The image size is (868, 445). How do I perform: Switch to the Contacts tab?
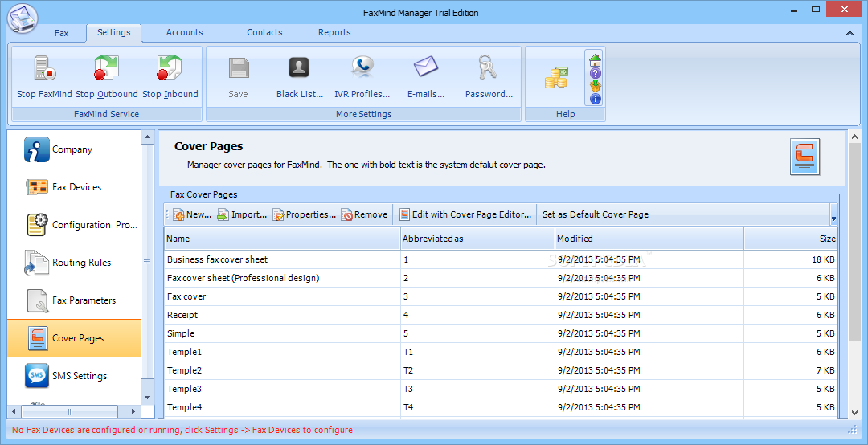pyautogui.click(x=264, y=33)
